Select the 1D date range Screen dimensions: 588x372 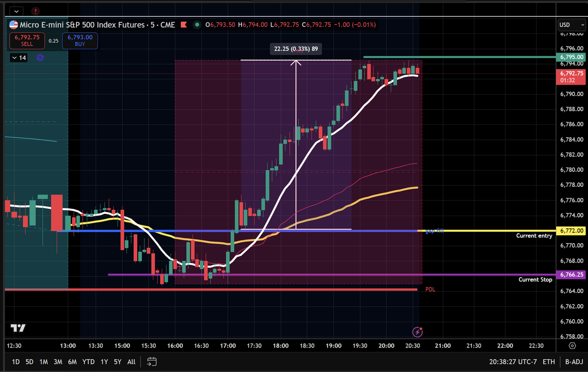tap(16, 362)
